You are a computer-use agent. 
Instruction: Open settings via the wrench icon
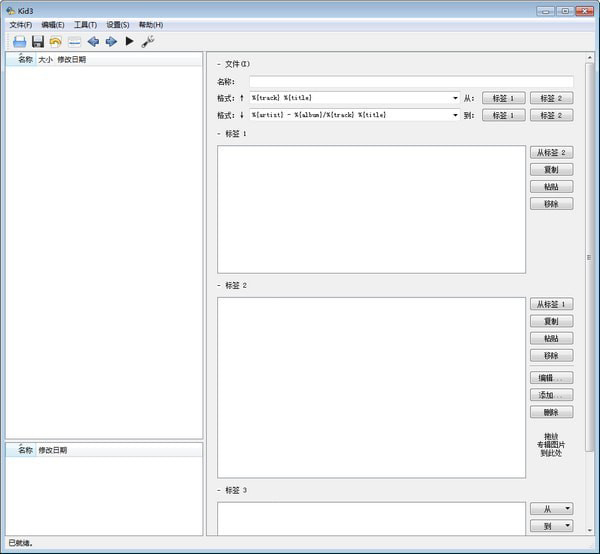click(x=148, y=42)
